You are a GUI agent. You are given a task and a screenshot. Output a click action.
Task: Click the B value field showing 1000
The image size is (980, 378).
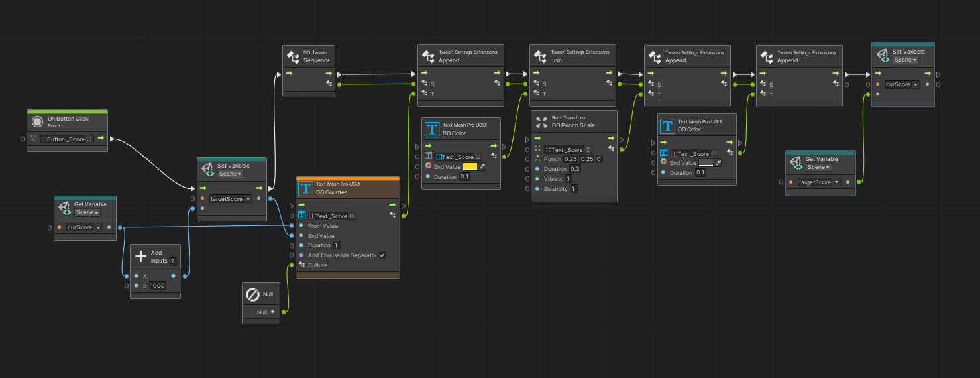tap(157, 286)
